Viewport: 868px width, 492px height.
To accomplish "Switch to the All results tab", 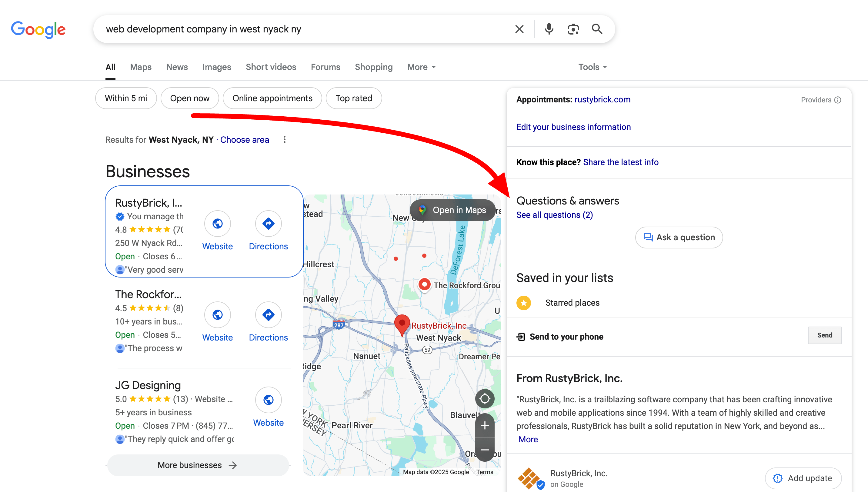I will pos(110,67).
